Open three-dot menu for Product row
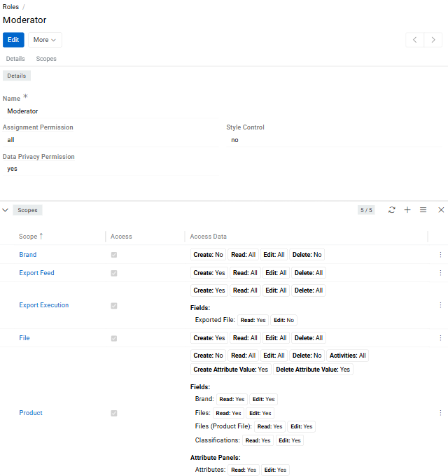 pyautogui.click(x=440, y=413)
